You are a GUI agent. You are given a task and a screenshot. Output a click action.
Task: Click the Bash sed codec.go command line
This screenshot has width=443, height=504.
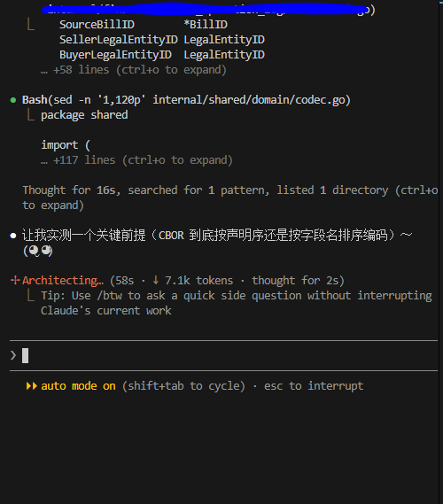coord(186,100)
